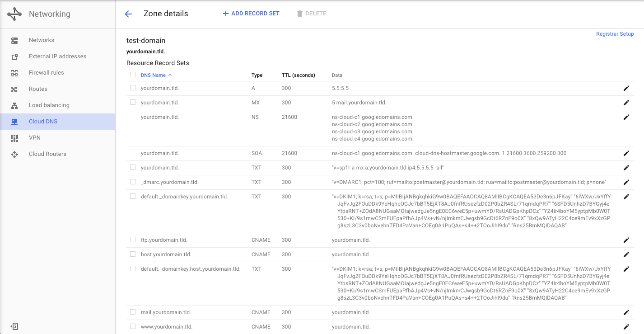Image resolution: width=644 pixels, height=334 pixels.
Task: Click the Routes sidebar icon
Action: 14,89
